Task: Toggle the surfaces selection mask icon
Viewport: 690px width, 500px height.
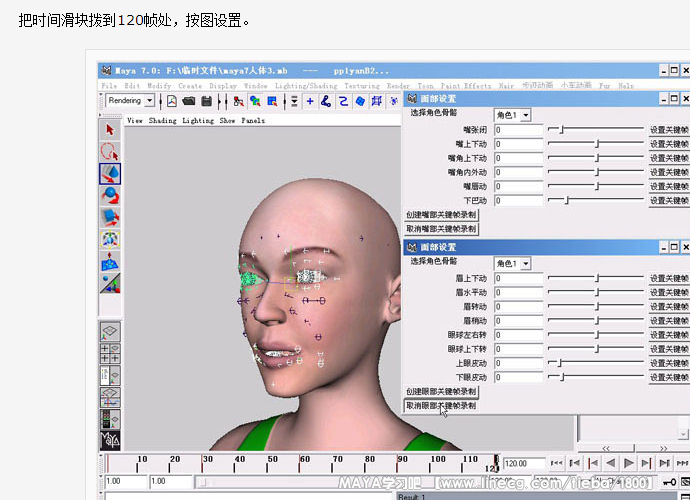Action: pos(360,101)
